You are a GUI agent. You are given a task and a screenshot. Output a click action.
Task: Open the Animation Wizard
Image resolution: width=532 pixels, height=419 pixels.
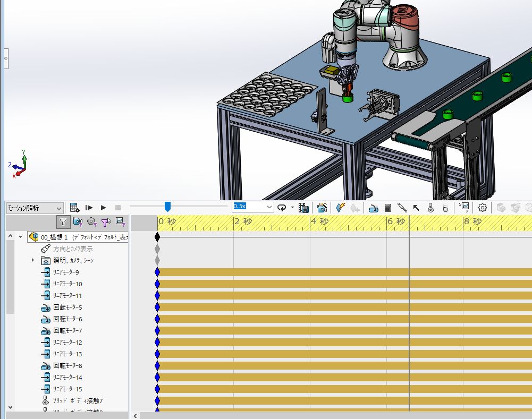[x=322, y=208]
